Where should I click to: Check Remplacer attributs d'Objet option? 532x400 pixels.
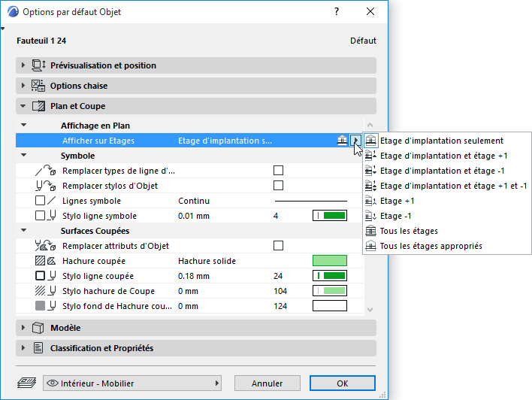pyautogui.click(x=278, y=246)
